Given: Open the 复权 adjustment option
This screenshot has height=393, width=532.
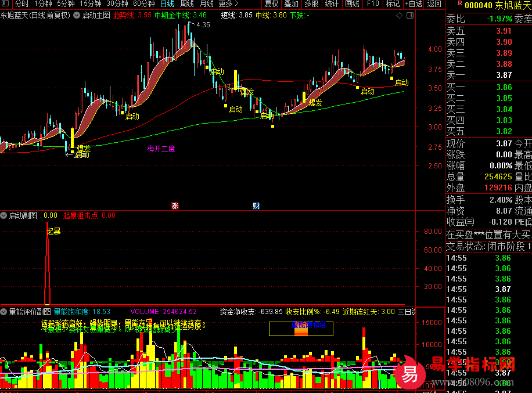Looking at the screenshot, I should 271,4.
